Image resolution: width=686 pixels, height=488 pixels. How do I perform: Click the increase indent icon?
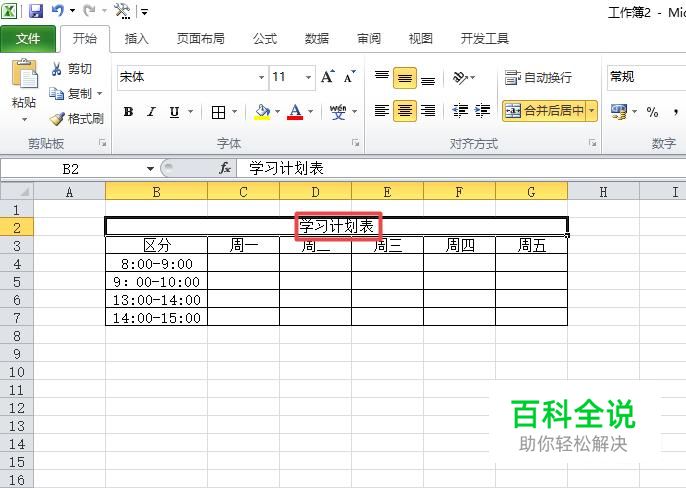[x=482, y=111]
